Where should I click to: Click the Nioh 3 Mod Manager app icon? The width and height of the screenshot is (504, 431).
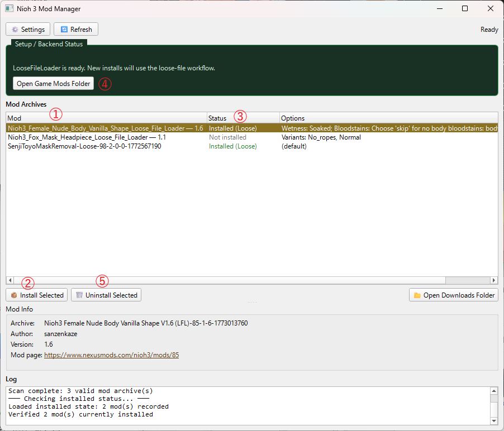(x=9, y=9)
